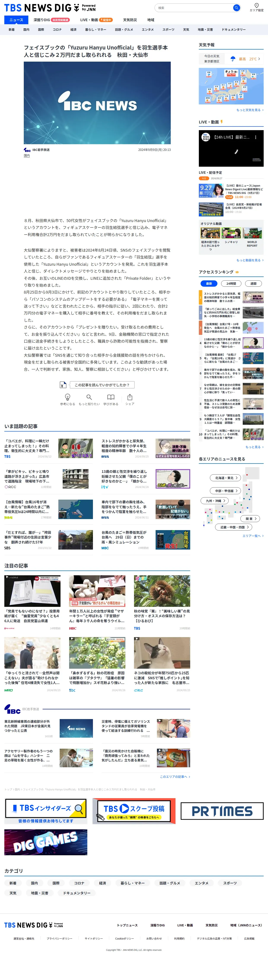Click the TBS NEWS DIG footer logo
The width and height of the screenshot is (268, 980).
pos(33,925)
